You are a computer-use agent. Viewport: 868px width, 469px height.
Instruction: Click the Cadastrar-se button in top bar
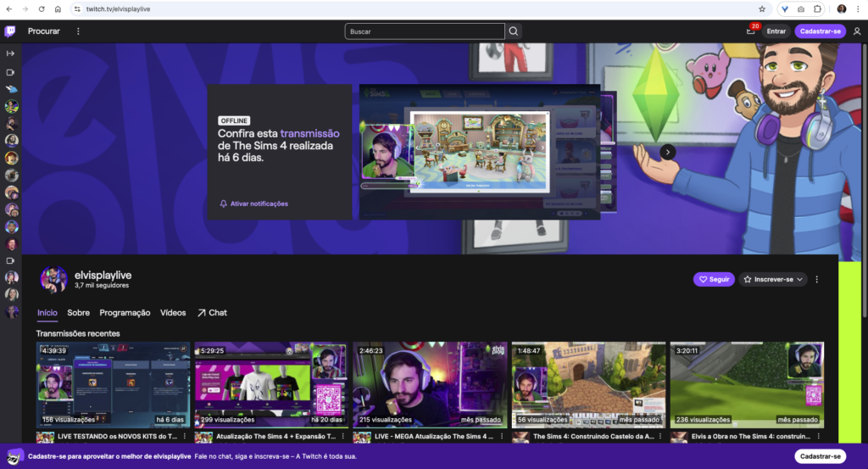(820, 31)
